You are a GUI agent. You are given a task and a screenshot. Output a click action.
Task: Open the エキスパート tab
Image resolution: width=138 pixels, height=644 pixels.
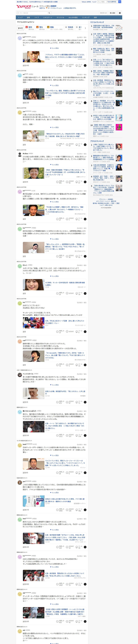click(48, 17)
